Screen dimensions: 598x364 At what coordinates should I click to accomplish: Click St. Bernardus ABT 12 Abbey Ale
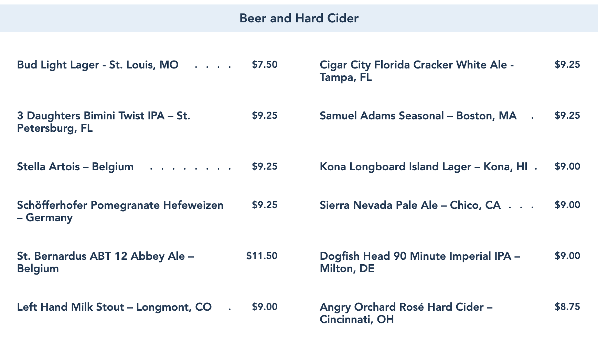click(x=105, y=262)
